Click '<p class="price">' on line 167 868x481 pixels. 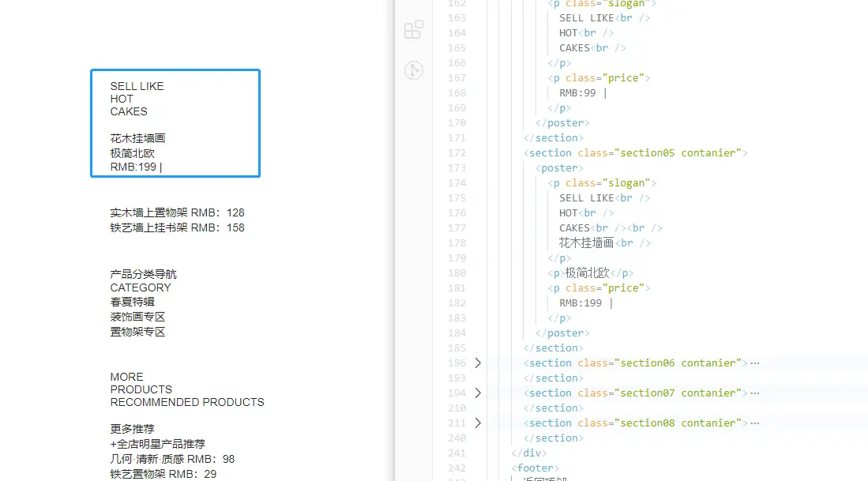pyautogui.click(x=599, y=78)
